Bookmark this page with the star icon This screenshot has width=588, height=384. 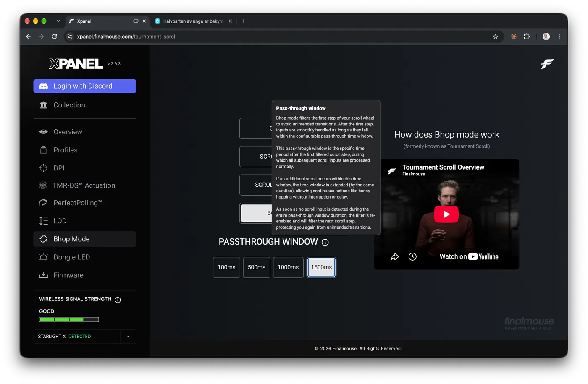tap(496, 37)
